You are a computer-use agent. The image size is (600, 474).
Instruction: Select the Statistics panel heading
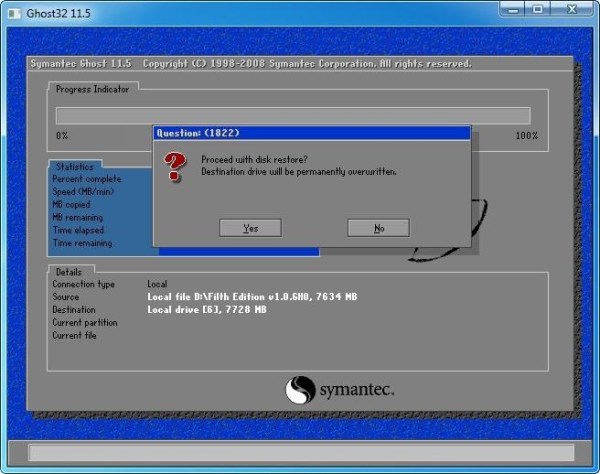[75, 167]
